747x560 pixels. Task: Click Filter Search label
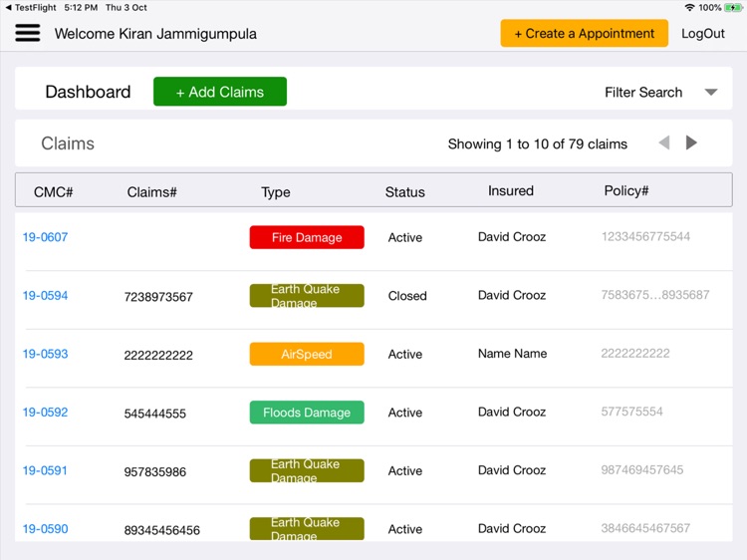[643, 92]
